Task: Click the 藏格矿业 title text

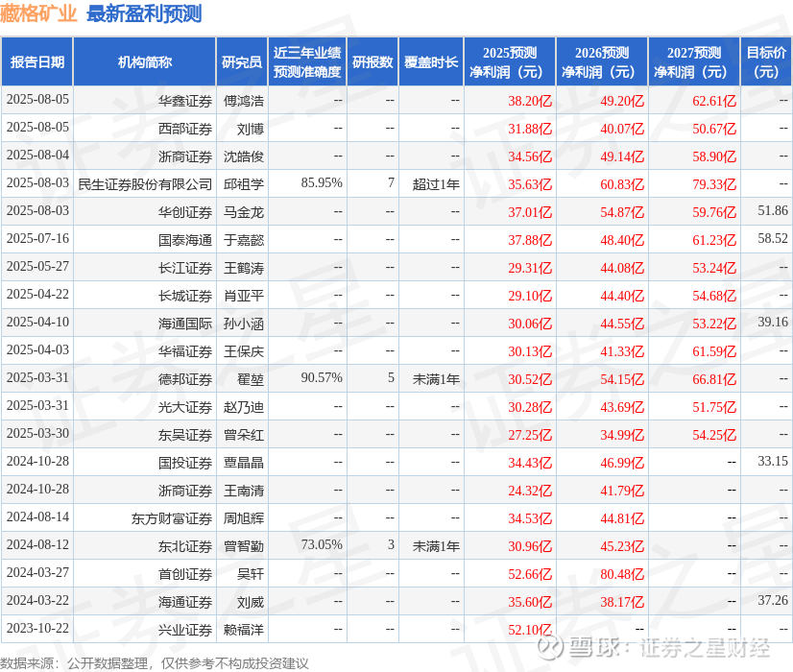Action: tap(38, 13)
